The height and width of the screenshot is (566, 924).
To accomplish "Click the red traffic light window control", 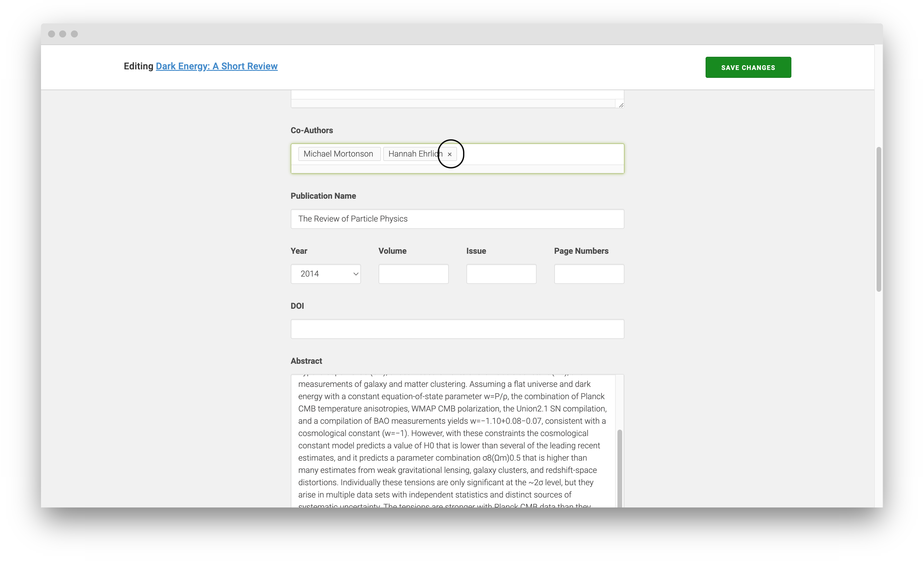I will pos(51,34).
